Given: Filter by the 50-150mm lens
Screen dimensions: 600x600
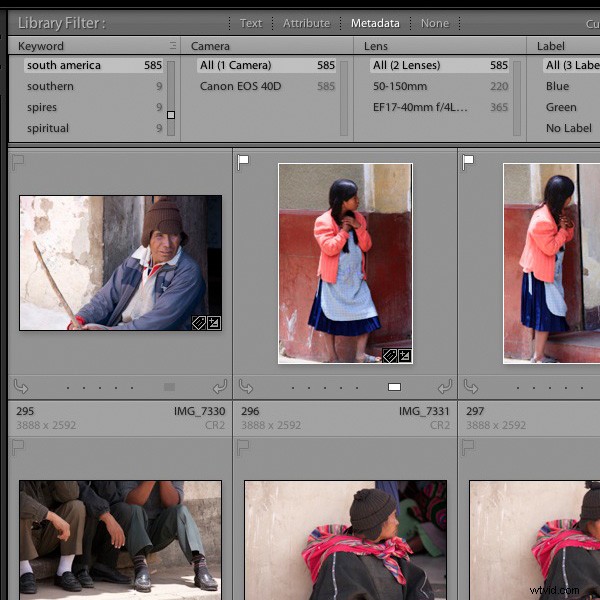Looking at the screenshot, I should point(440,86).
